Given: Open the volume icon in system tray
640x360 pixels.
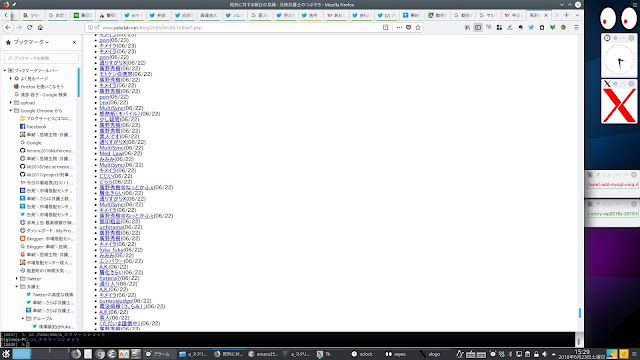Looking at the screenshot, I should [544, 354].
